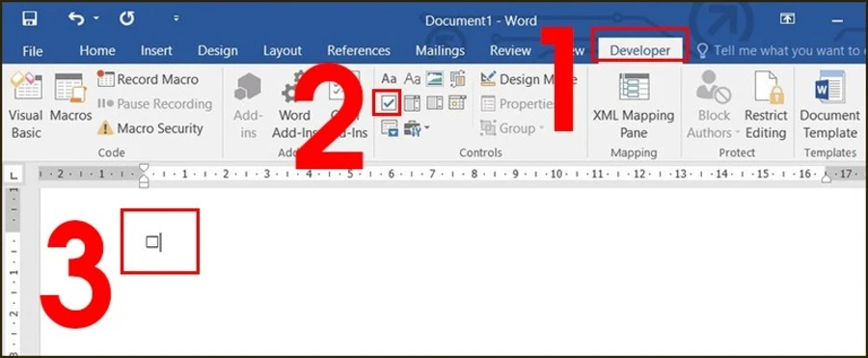Open Ribbon Display Options
Image resolution: width=868 pixels, height=358 pixels.
(787, 18)
